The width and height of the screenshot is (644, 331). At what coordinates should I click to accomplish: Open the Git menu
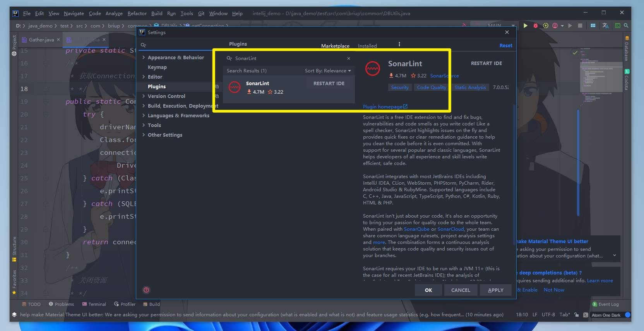(201, 13)
